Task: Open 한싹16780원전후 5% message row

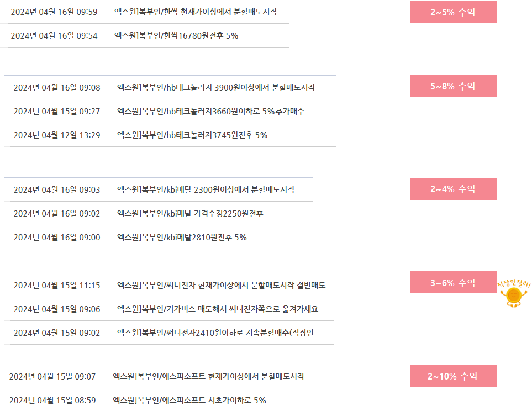Action: [x=148, y=36]
